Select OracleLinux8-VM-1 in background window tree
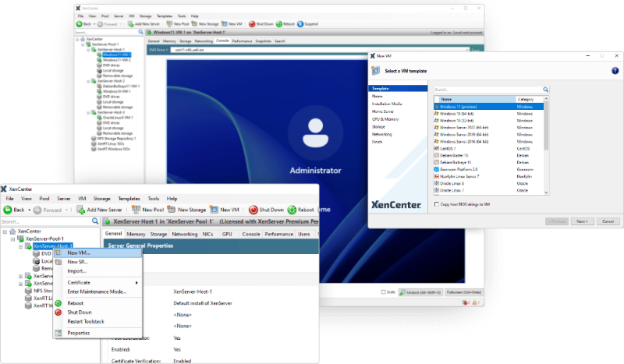This screenshot has height=364, width=624. 118,118
